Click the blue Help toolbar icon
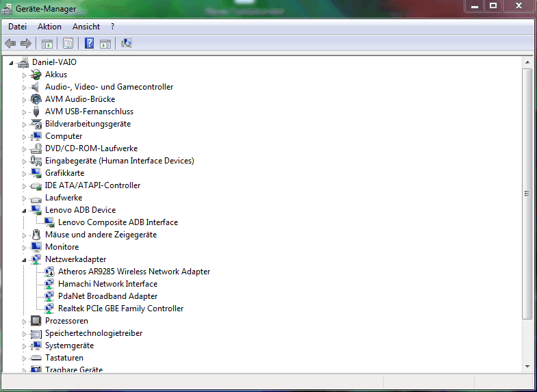Viewport: 537px width, 392px height. [89, 43]
